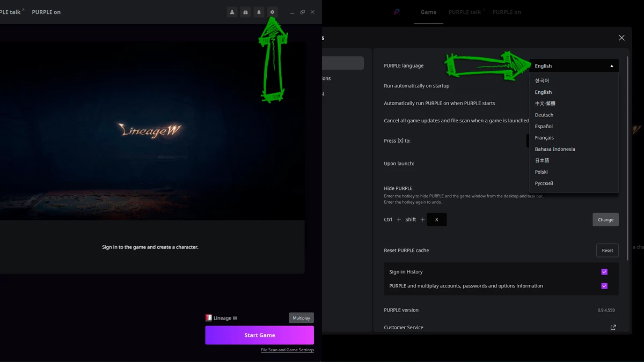
Task: Click the X hotkey input field
Action: pos(436,219)
